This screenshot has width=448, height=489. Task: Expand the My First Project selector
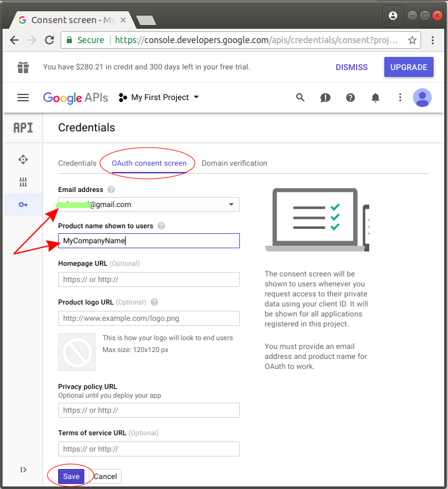[159, 98]
